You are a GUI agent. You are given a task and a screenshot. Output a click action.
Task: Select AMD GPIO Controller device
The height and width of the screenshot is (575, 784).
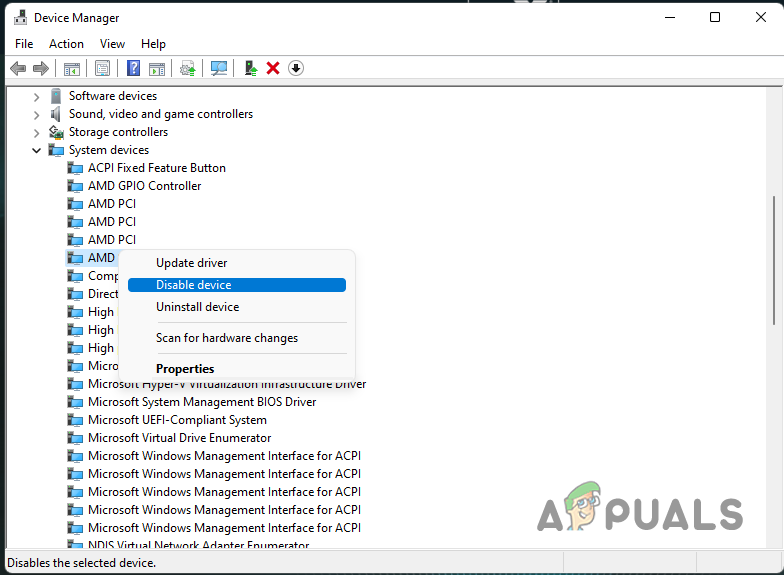tap(144, 186)
